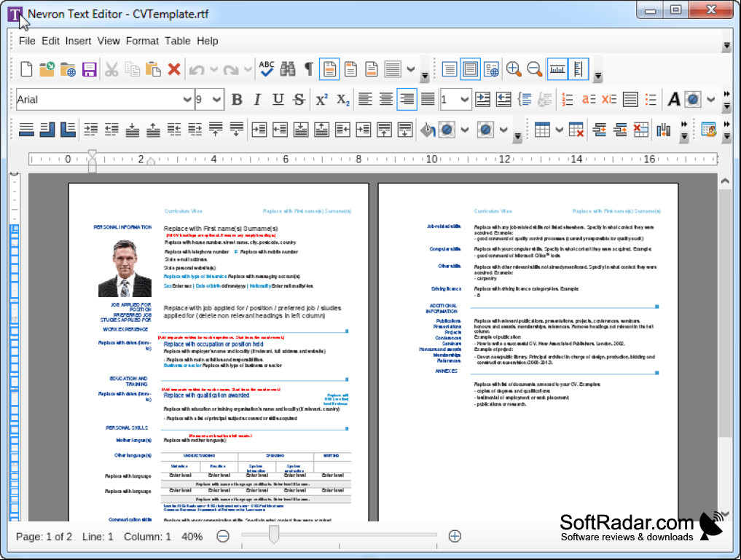Create a new blank document
This screenshot has width=741, height=560.
click(26, 69)
